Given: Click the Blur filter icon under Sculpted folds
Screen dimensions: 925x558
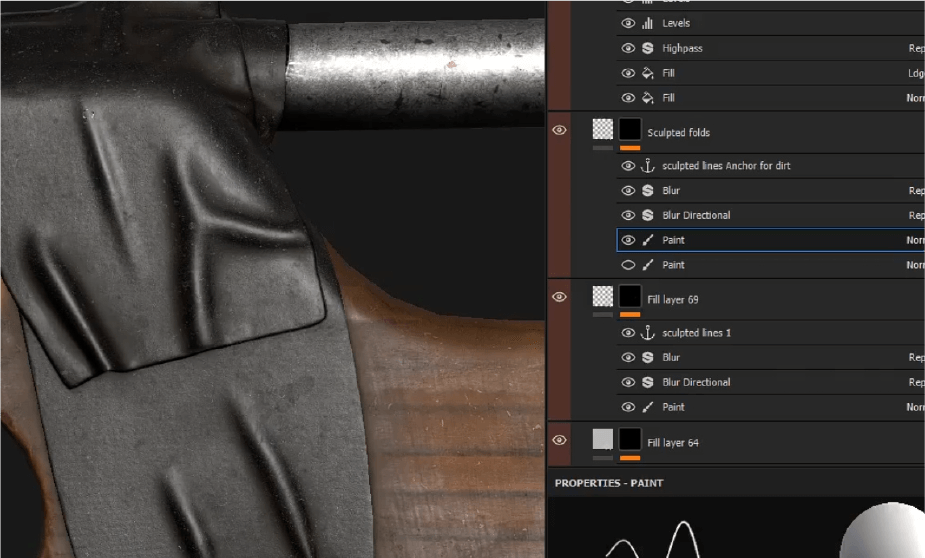Looking at the screenshot, I should (x=648, y=191).
